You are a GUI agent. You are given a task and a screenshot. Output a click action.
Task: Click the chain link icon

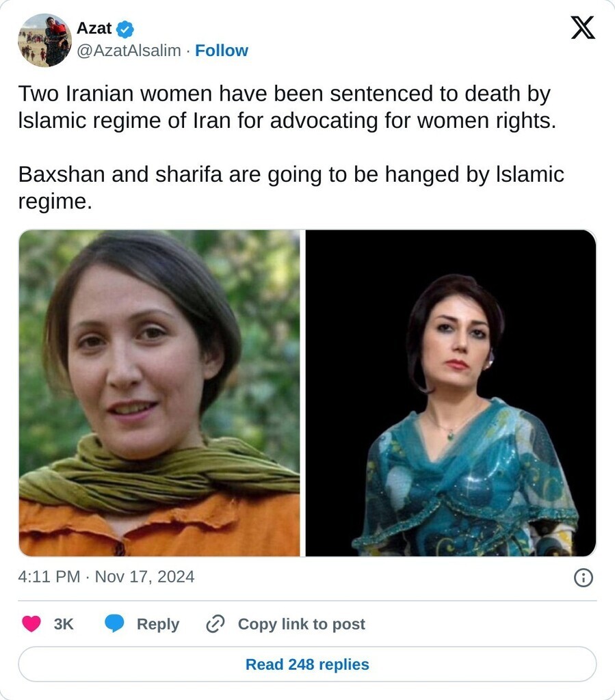[x=215, y=623]
